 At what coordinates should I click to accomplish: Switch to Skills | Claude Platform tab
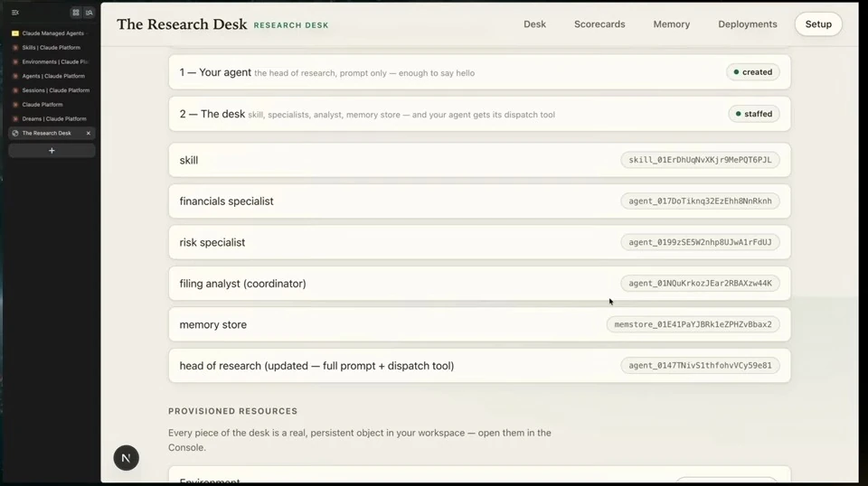[52, 48]
